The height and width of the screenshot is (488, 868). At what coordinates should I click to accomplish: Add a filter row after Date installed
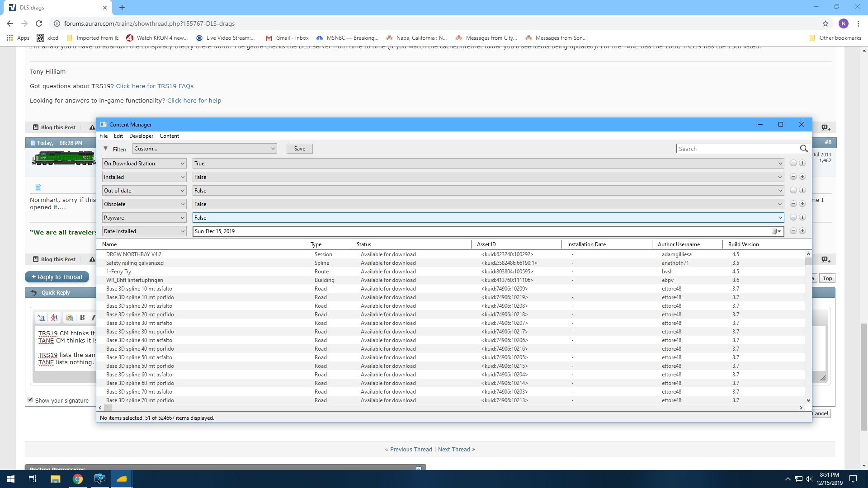click(x=802, y=231)
